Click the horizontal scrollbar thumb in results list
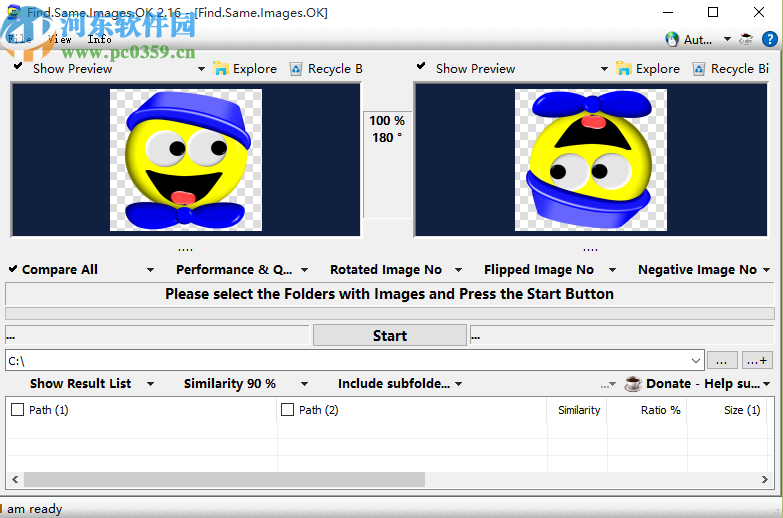 click(224, 480)
